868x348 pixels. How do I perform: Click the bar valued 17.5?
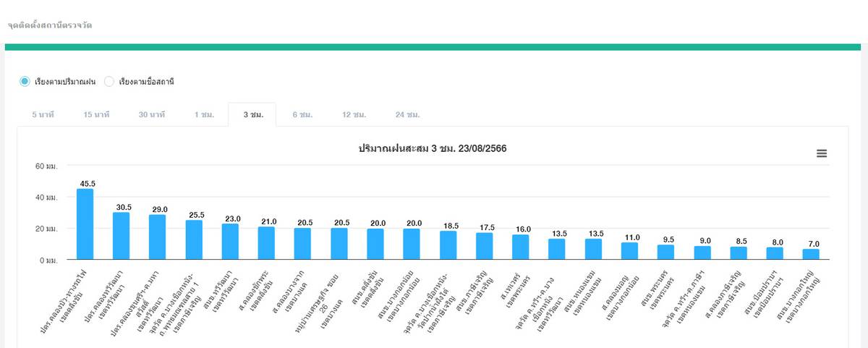point(484,246)
